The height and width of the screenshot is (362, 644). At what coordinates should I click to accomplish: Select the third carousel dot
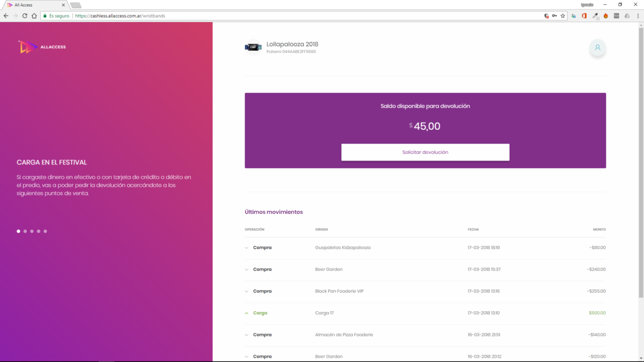pos(32,232)
